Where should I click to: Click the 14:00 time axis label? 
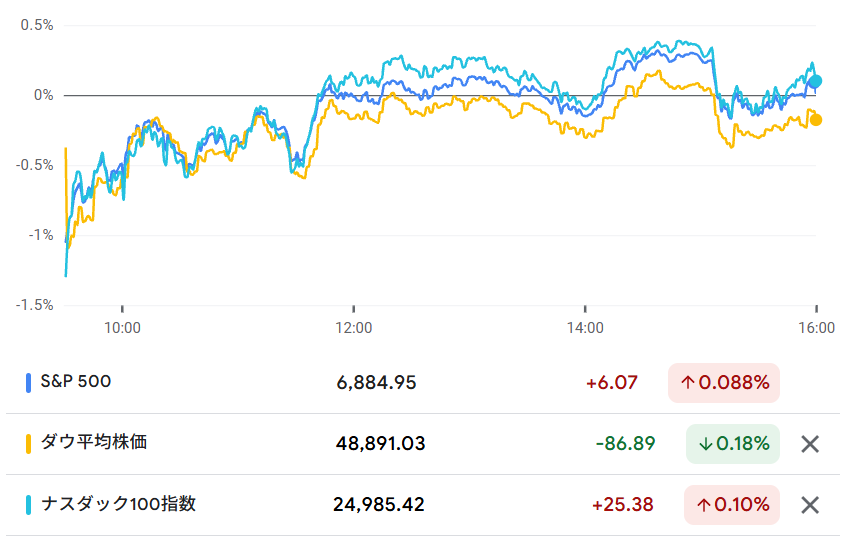(585, 327)
